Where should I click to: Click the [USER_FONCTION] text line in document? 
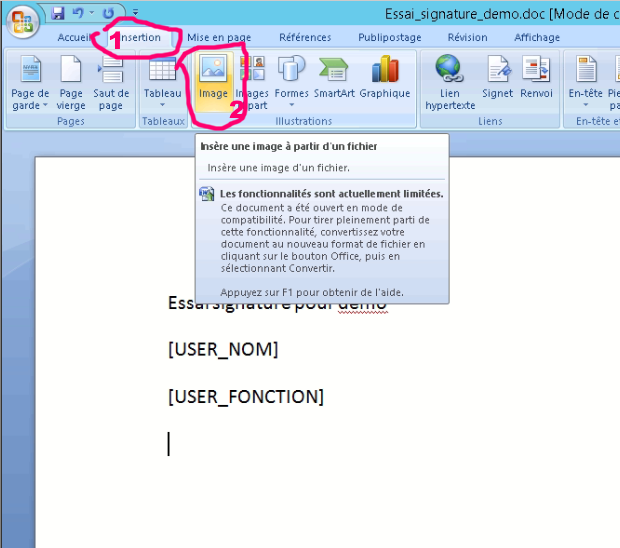pyautogui.click(x=246, y=397)
